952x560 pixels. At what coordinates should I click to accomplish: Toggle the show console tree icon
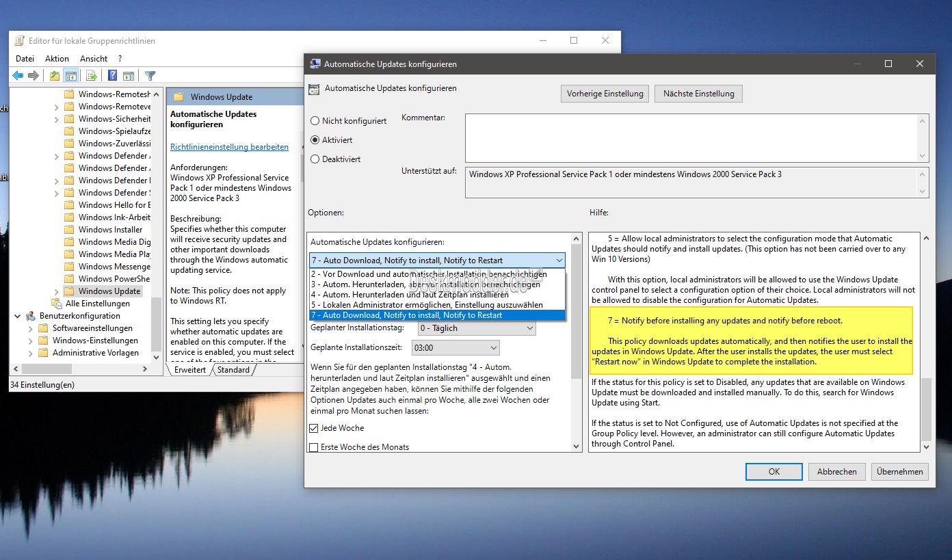[70, 76]
